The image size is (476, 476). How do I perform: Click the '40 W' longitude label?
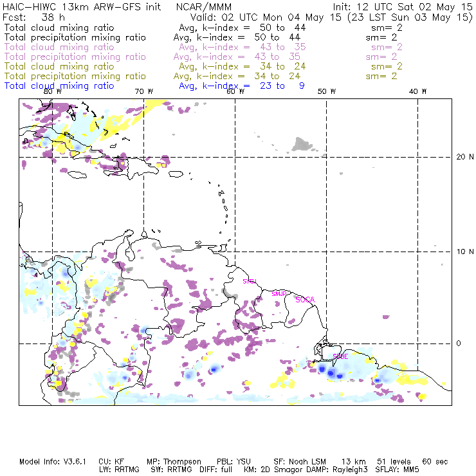pyautogui.click(x=417, y=91)
